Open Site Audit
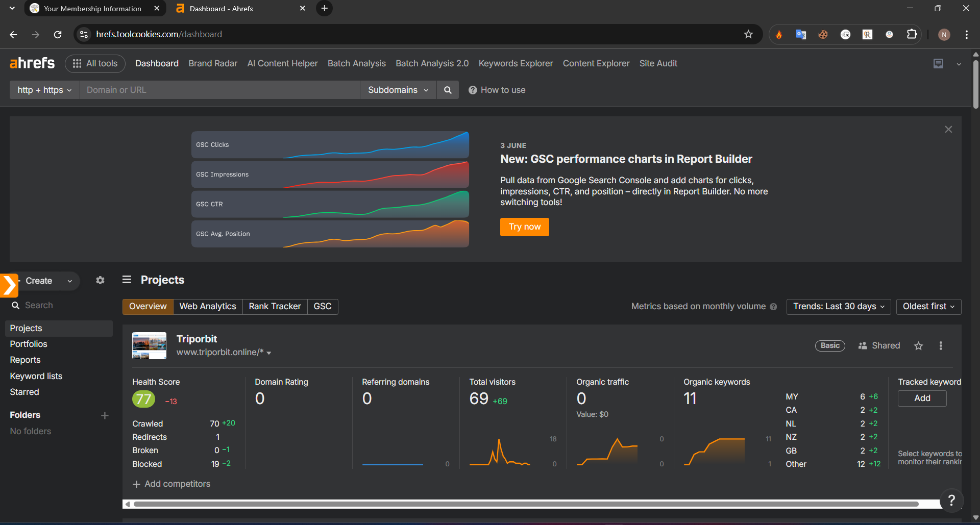Screen dimensions: 980x525 658,63
